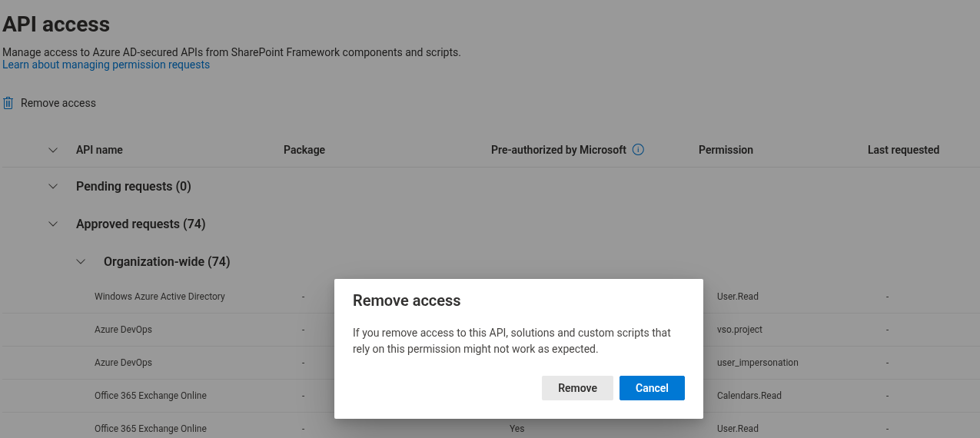Viewport: 980px width, 438px height.
Task: Sort by Last requested column header
Action: (903, 150)
